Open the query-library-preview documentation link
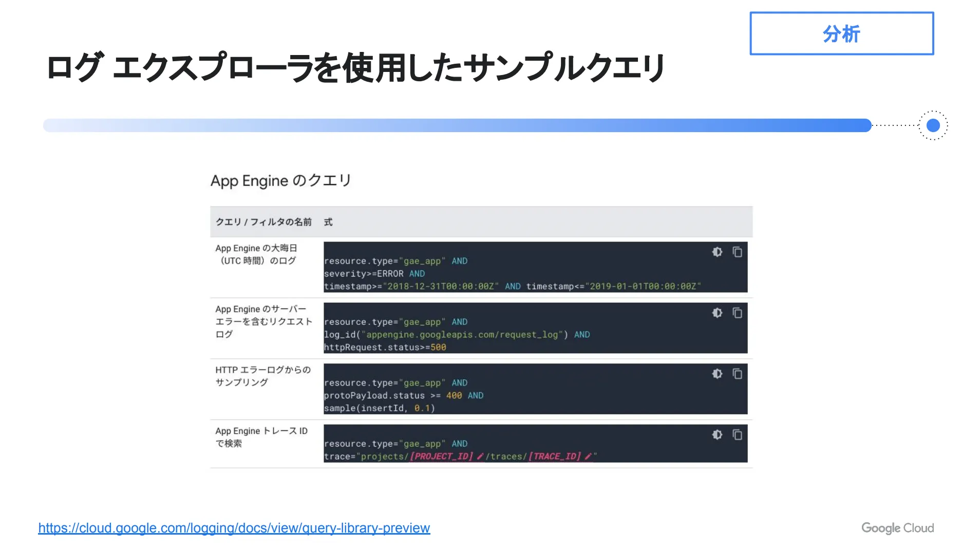 click(234, 528)
